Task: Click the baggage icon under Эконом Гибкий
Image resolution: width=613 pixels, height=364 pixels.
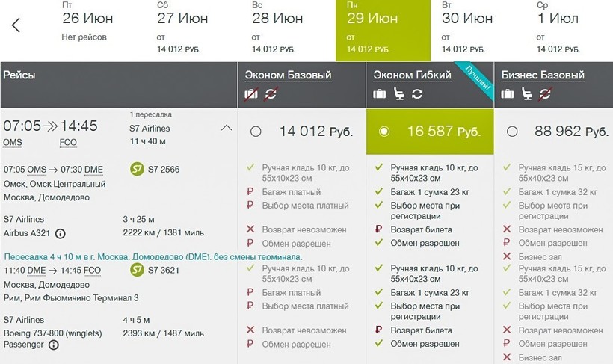Action: click(380, 94)
